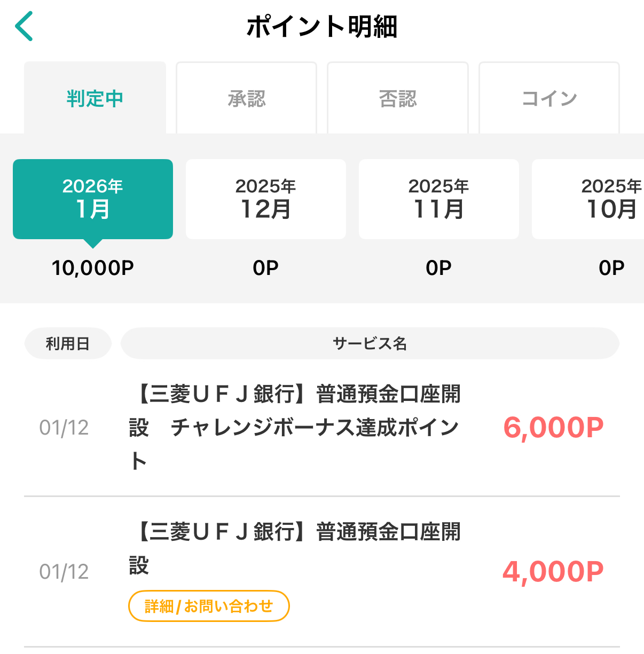Select the 2026年1月 month card
Image resolution: width=644 pixels, height=654 pixels.
point(93,199)
